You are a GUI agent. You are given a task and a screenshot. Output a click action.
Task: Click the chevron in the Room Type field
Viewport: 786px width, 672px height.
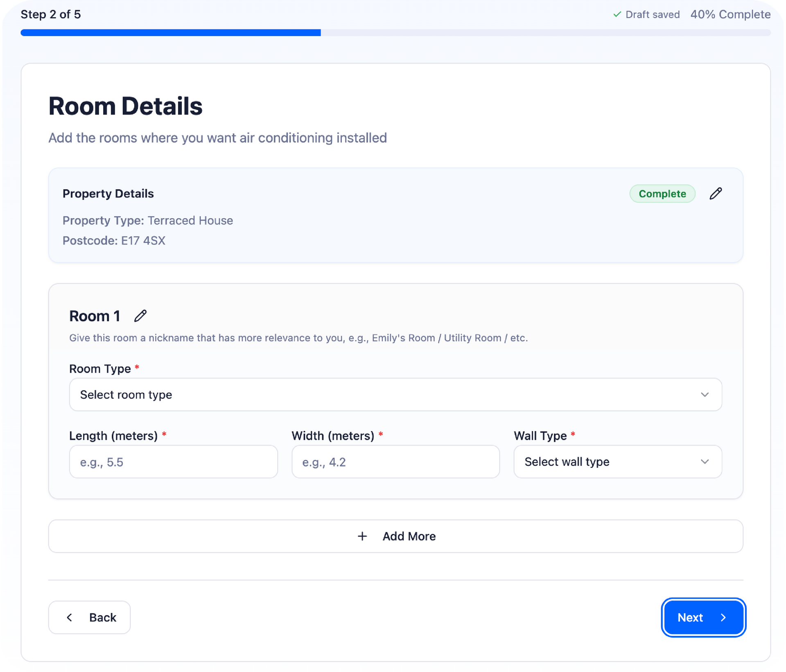[x=705, y=394]
